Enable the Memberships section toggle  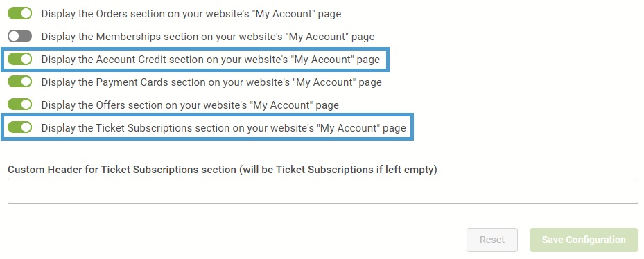[19, 37]
